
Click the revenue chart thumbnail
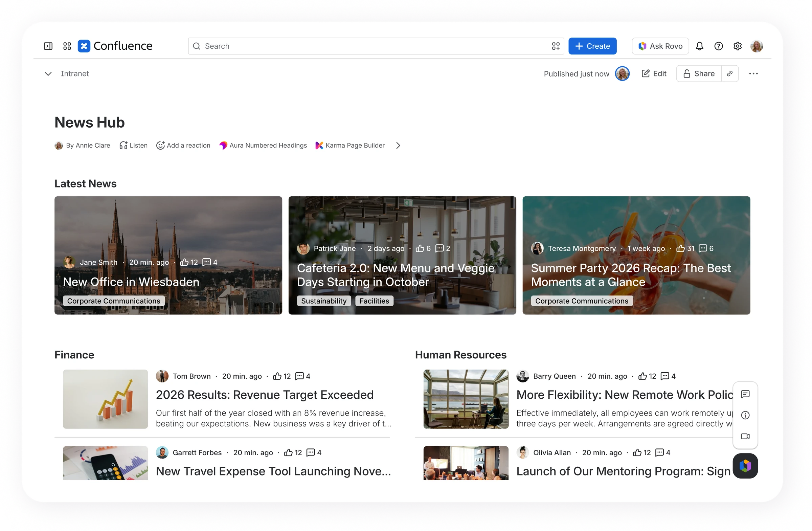[106, 399]
